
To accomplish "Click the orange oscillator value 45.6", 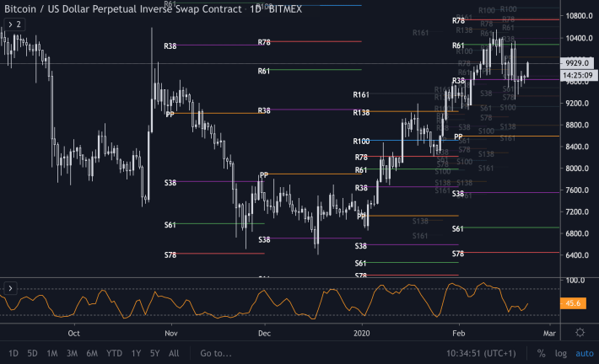I will click(x=573, y=303).
